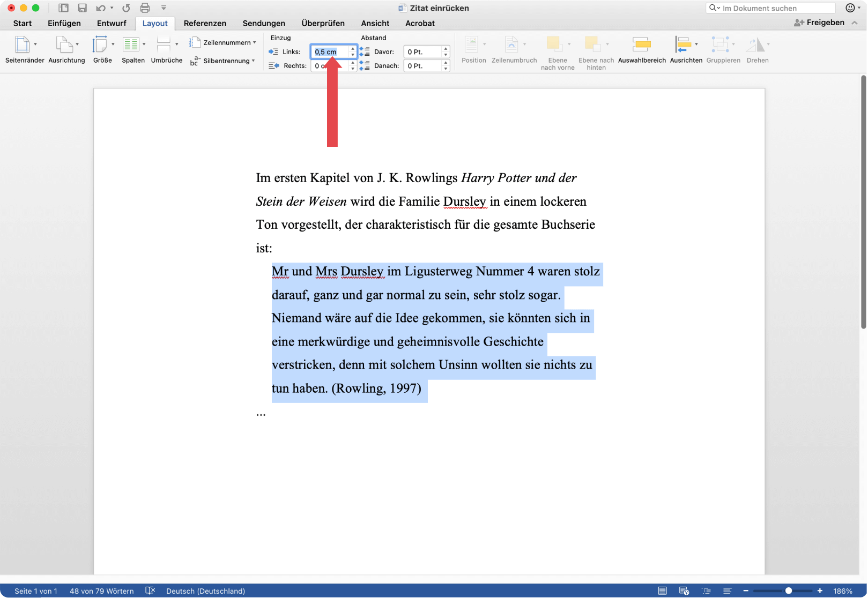
Task: Click the zoom slider handle
Action: point(789,590)
